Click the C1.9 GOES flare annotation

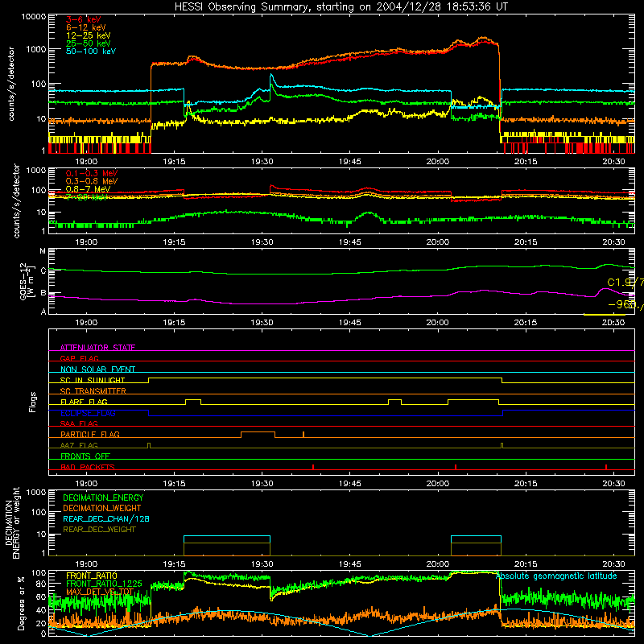(x=625, y=283)
